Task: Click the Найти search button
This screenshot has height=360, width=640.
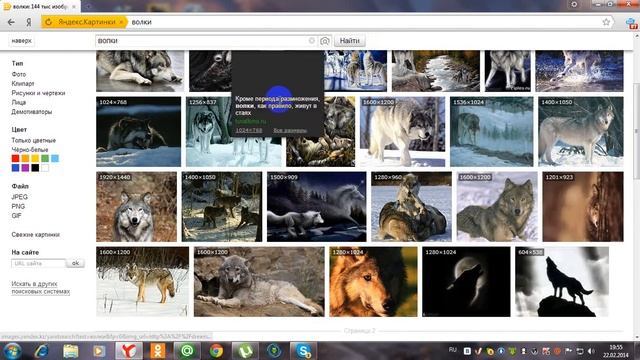Action: [x=350, y=41]
